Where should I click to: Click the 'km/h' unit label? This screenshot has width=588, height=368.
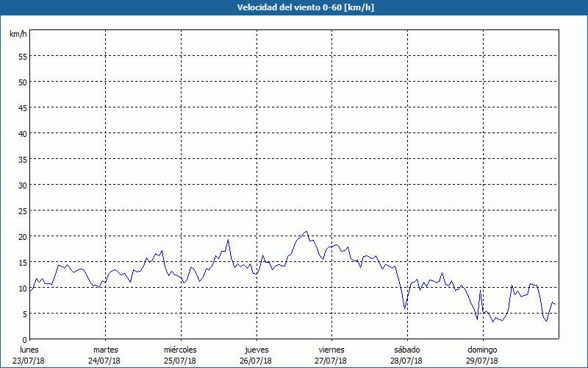[18, 34]
